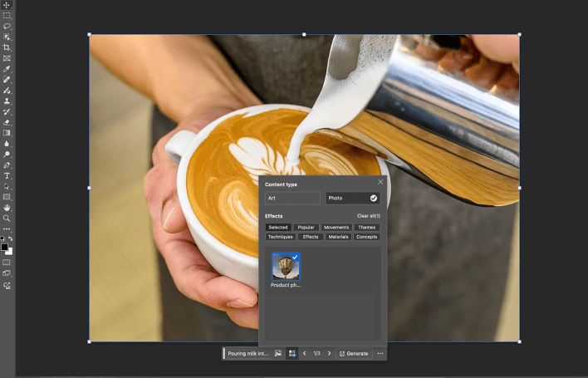Screen dimensions: 588x378
Task: Select the Lasso tool
Action: tap(7, 27)
